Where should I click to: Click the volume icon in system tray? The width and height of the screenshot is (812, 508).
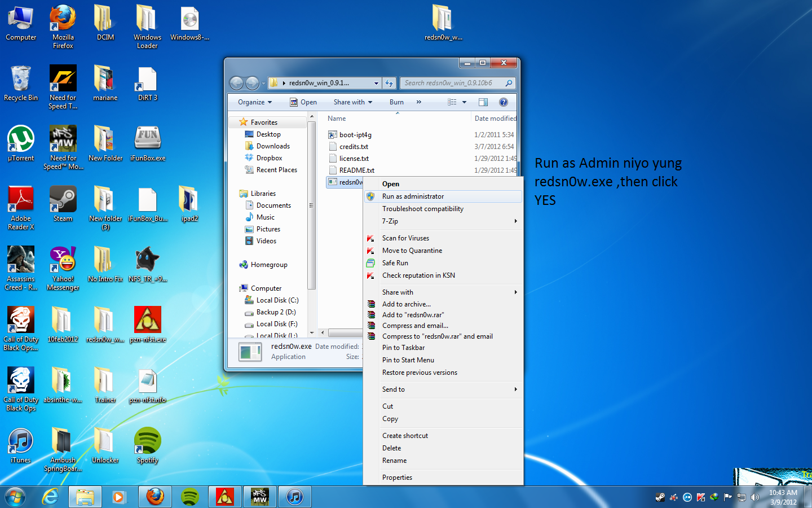(754, 497)
